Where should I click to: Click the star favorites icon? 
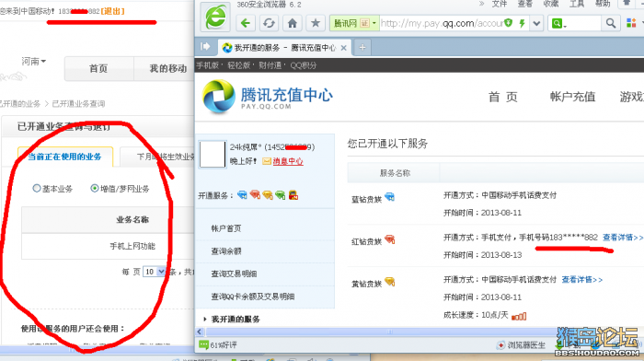click(316, 23)
